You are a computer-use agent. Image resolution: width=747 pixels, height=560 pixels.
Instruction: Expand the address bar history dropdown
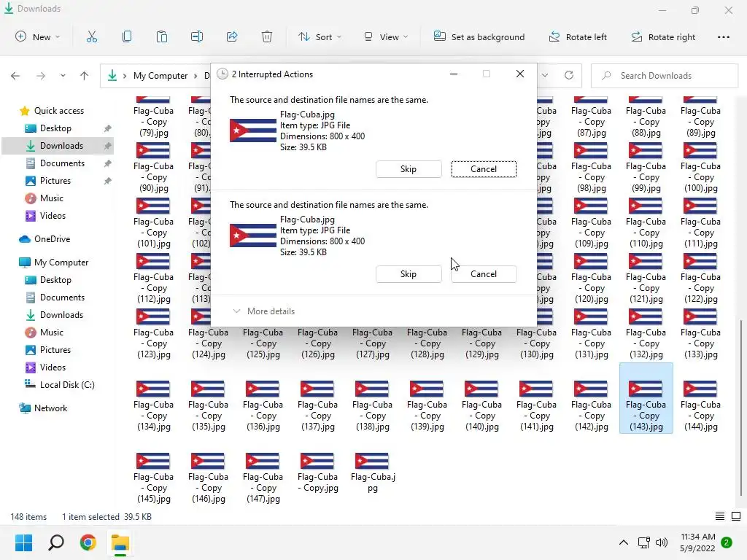click(x=545, y=75)
